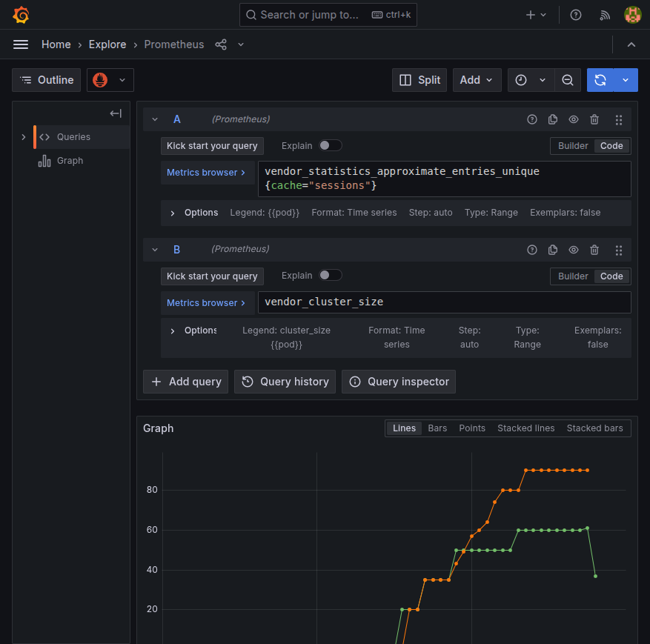Switch query A to Builder mode

[x=572, y=146]
